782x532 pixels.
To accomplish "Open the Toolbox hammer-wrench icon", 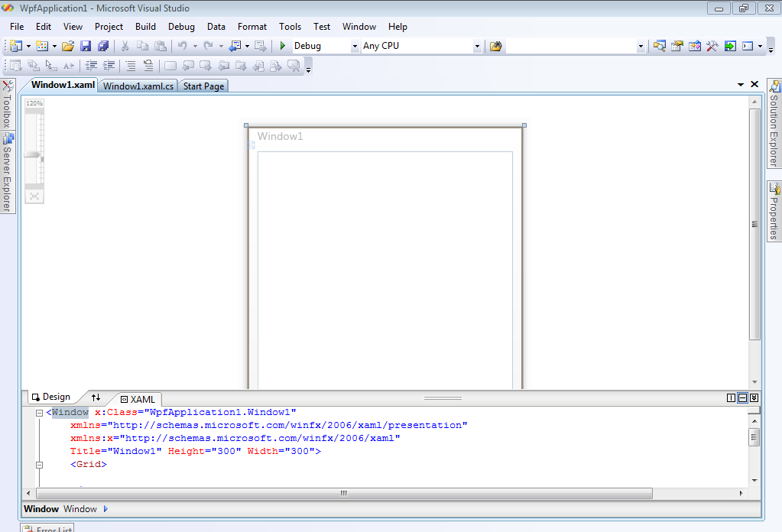I will coord(712,46).
